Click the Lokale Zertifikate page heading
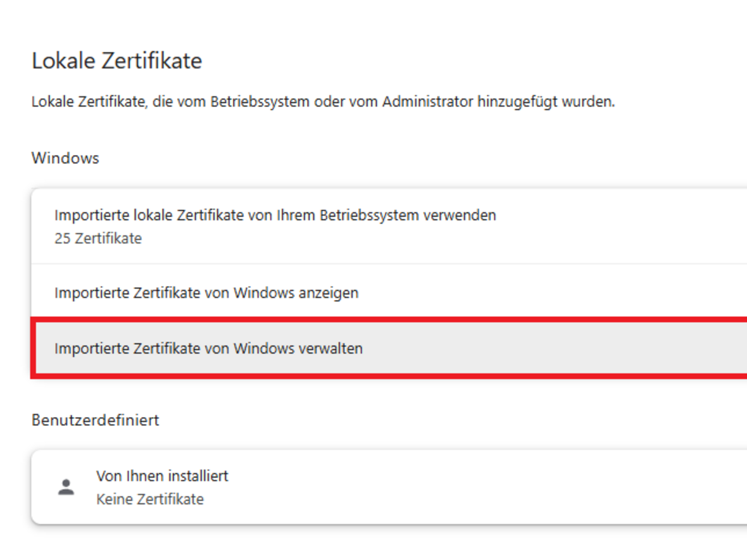Screen dimensions: 747x560 click(117, 61)
